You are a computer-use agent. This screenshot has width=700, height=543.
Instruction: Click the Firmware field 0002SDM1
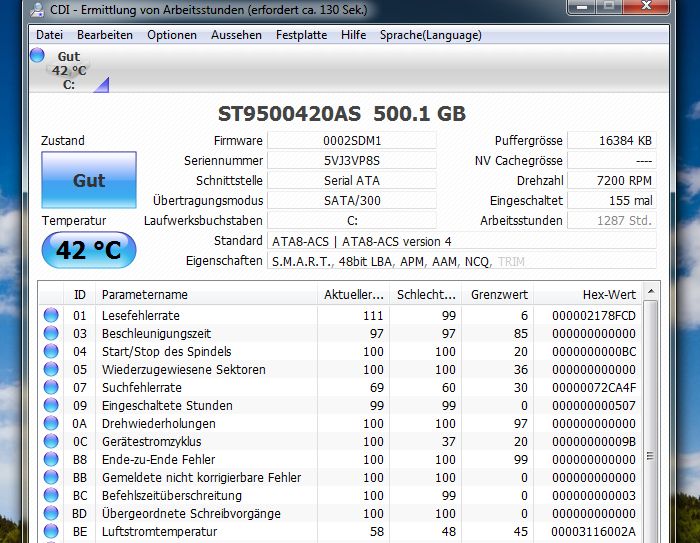pos(352,141)
